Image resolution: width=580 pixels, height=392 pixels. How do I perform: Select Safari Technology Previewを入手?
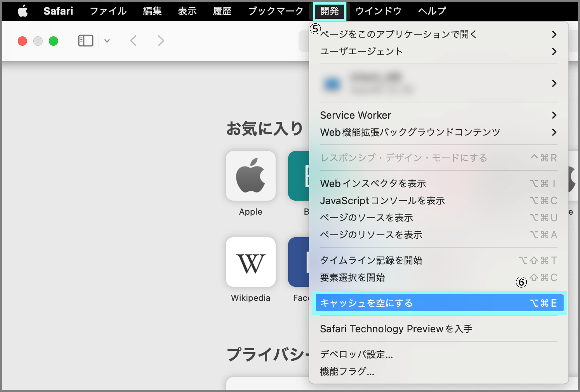point(439,329)
